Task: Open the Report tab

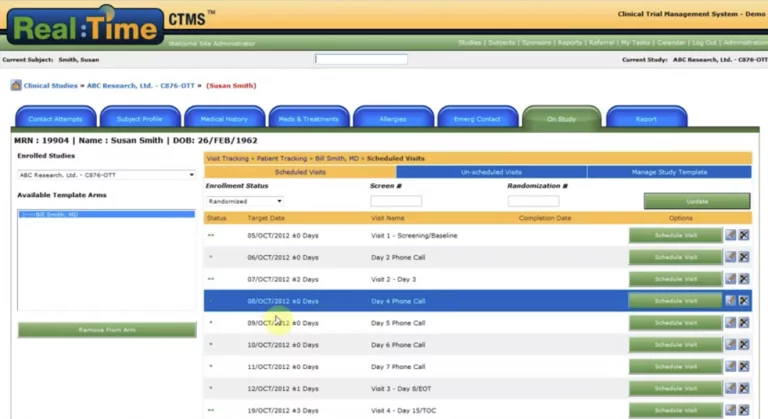Action: [x=647, y=118]
